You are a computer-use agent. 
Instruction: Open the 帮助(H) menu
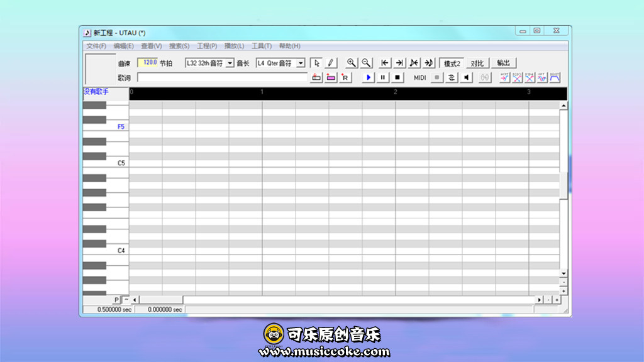point(289,46)
